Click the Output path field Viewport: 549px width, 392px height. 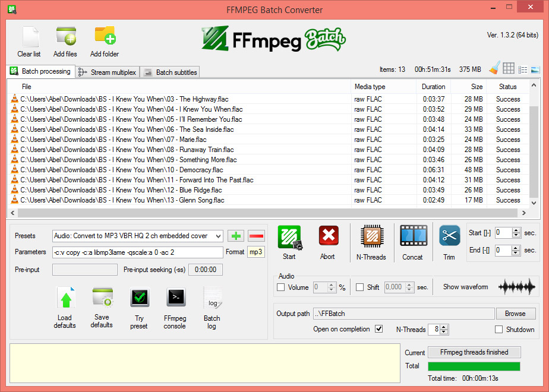(403, 314)
